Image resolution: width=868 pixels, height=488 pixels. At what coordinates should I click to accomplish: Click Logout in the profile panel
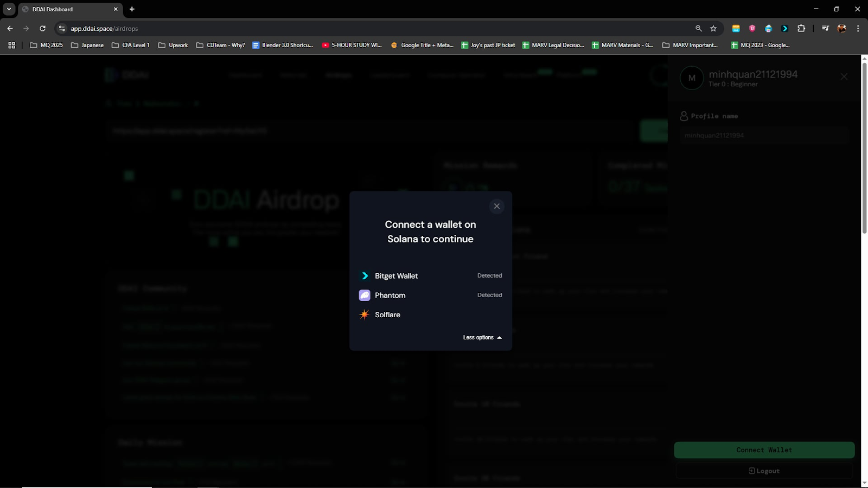764,471
